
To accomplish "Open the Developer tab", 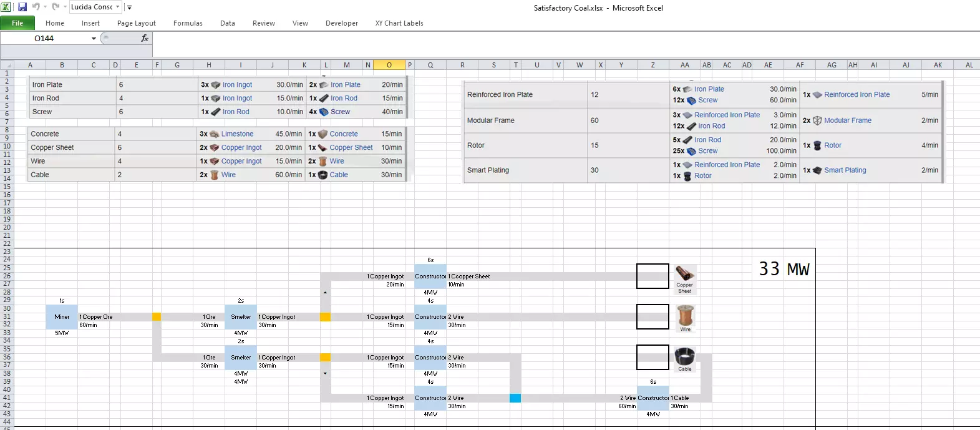I will [342, 23].
